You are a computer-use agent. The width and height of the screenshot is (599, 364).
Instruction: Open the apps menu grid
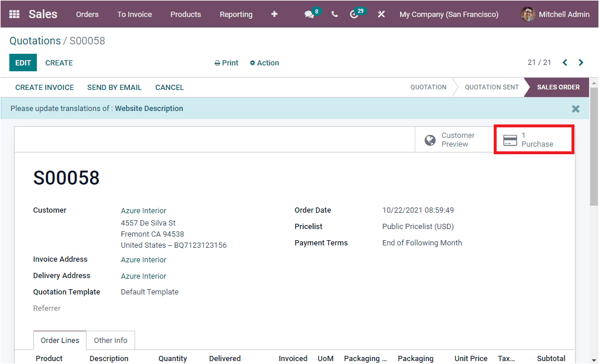pos(13,14)
